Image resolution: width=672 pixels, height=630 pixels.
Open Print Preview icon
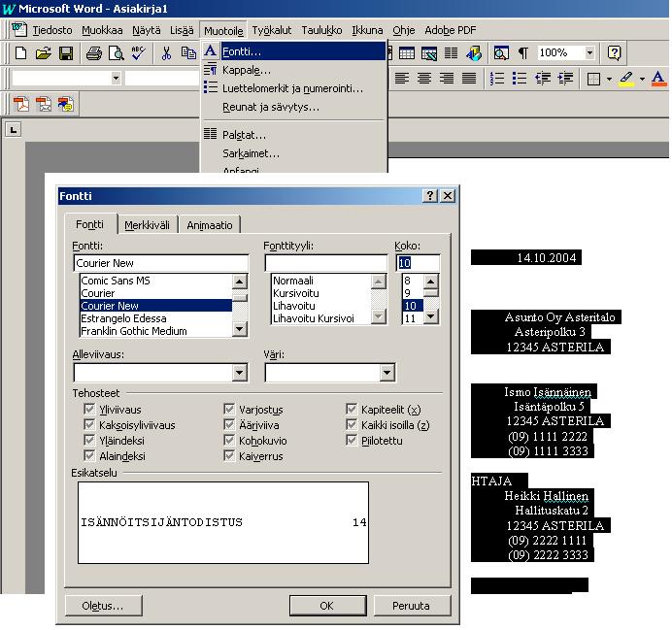pyautogui.click(x=117, y=53)
